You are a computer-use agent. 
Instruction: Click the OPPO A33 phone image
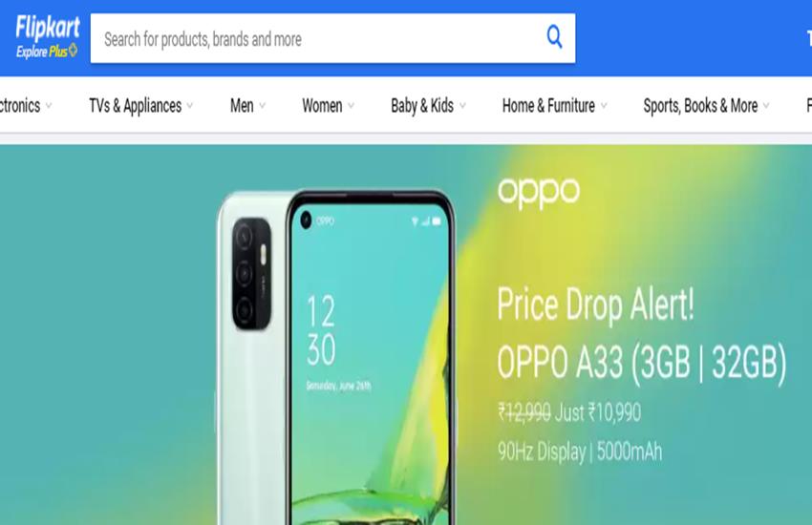coord(336,357)
